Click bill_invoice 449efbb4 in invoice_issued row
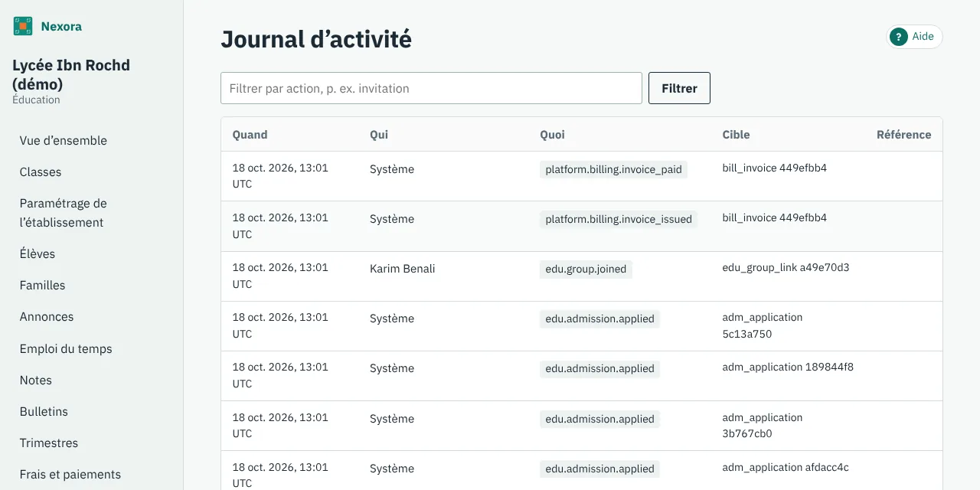Screen dimensions: 980x490 point(775,218)
